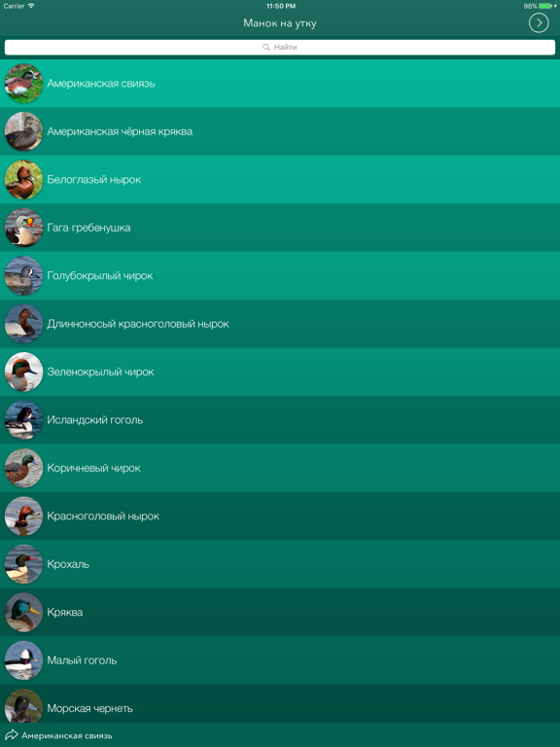Viewport: 560px width, 747px height.
Task: Open the Зеленокрылый чирок duck picture
Action: point(23,372)
